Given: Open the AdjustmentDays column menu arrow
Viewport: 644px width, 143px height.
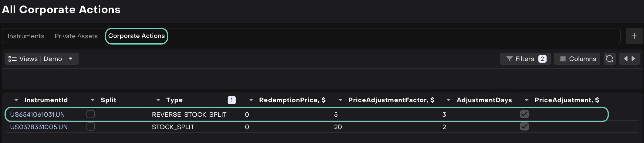Looking at the screenshot, I should [x=448, y=100].
